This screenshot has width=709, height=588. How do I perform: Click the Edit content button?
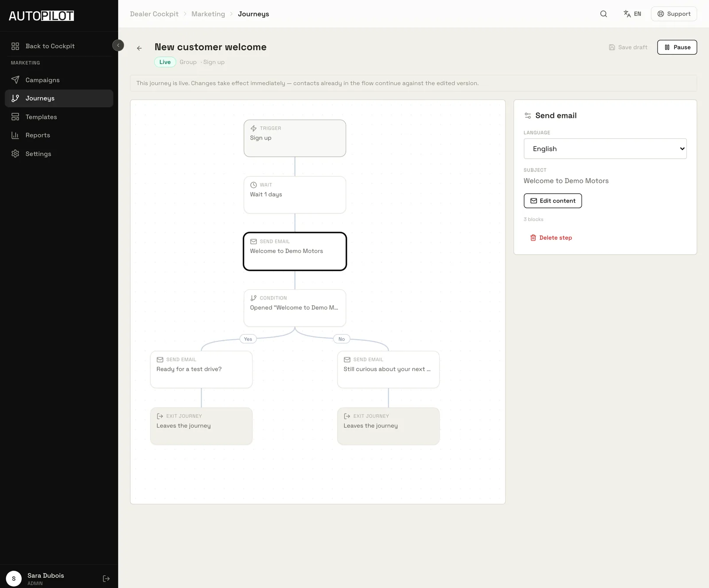553,201
